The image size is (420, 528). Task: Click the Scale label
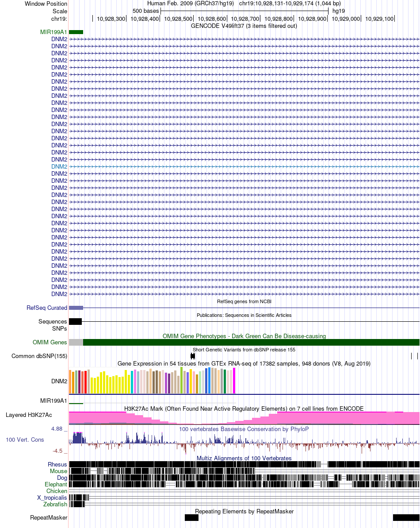(x=60, y=11)
